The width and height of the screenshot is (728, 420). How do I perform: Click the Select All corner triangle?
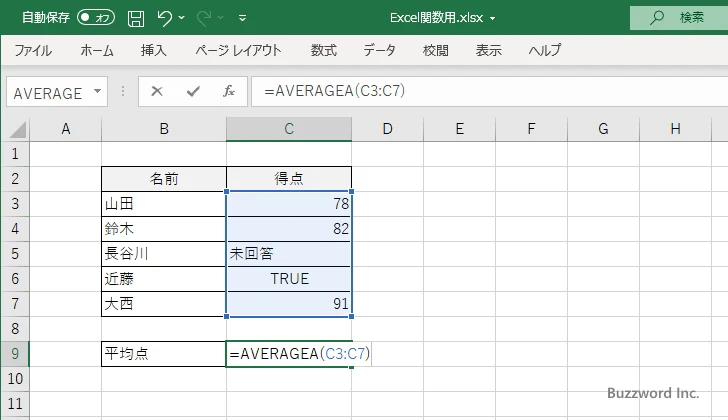point(18,129)
